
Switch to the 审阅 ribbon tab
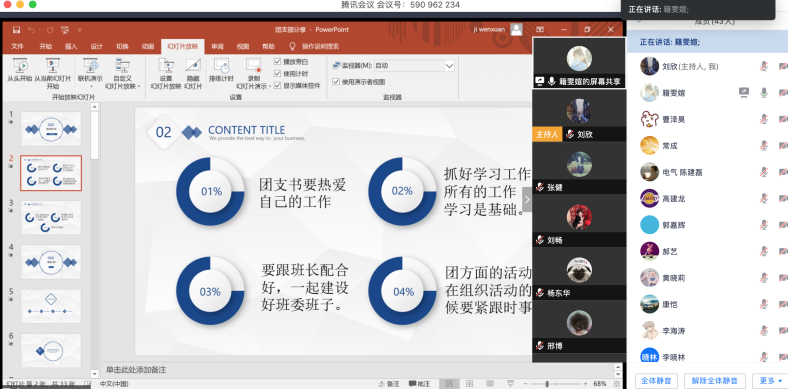tap(218, 46)
